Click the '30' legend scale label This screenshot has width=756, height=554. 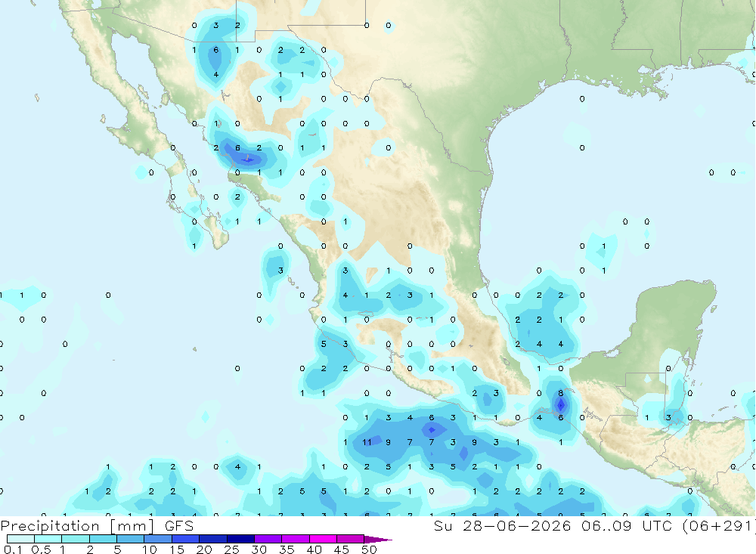click(x=259, y=549)
